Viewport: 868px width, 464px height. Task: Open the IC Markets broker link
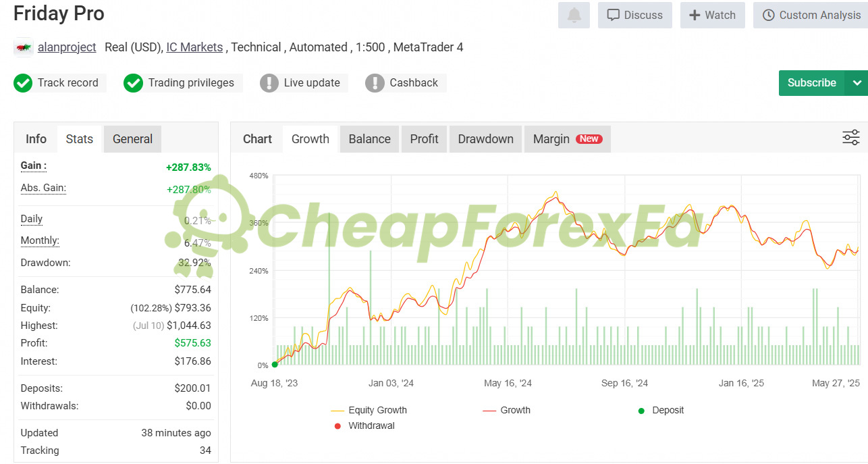coord(194,47)
